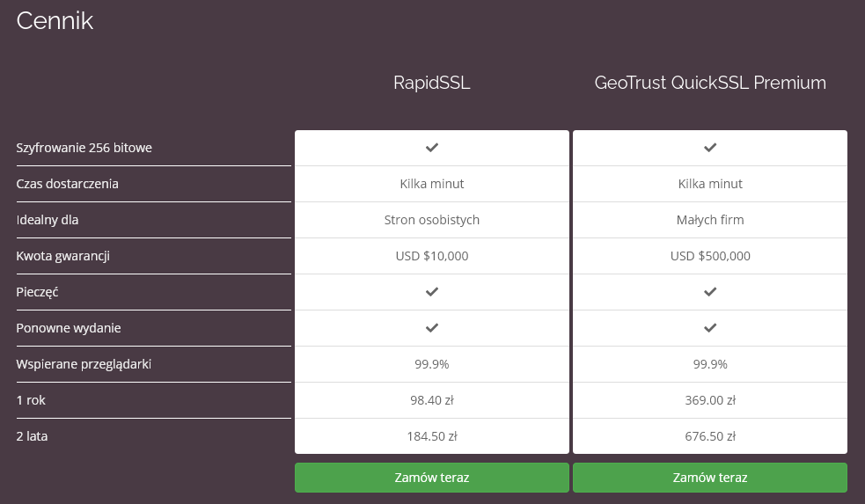Viewport: 865px width, 504px height.
Task: Click RapidSSL Ponowne wydanie checkmark
Action: [432, 328]
